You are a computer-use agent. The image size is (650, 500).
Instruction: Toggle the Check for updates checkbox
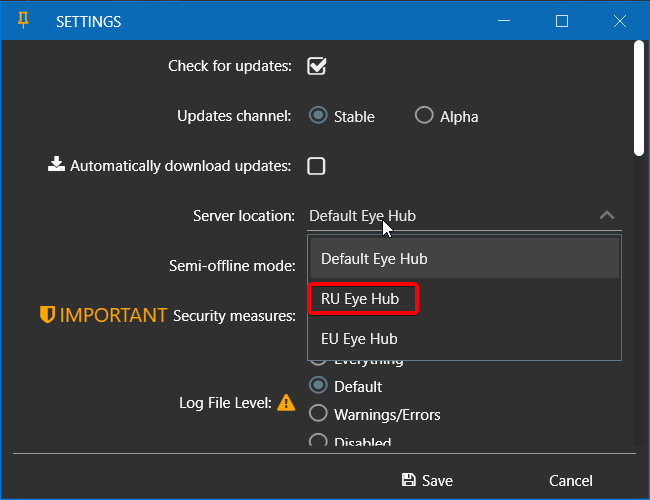coord(317,66)
